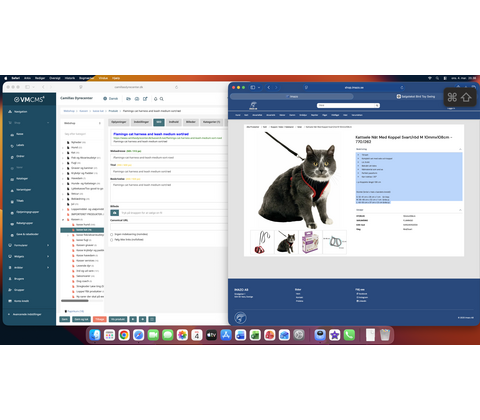Select the first radio option below Canonical URL
The image size is (480, 420).
tap(112, 234)
